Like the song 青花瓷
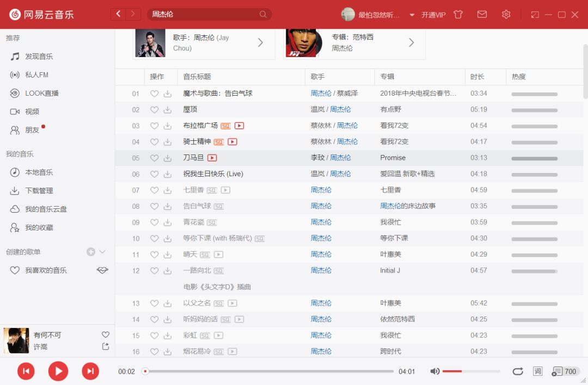 click(x=154, y=222)
